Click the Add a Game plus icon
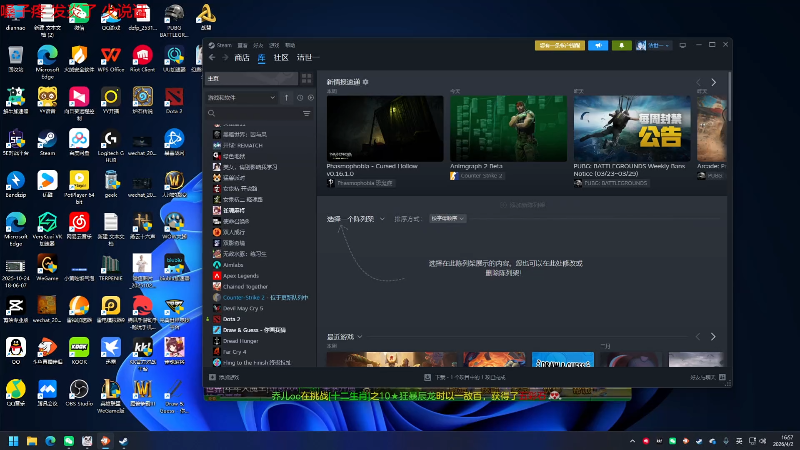The image size is (800, 450). [x=212, y=378]
